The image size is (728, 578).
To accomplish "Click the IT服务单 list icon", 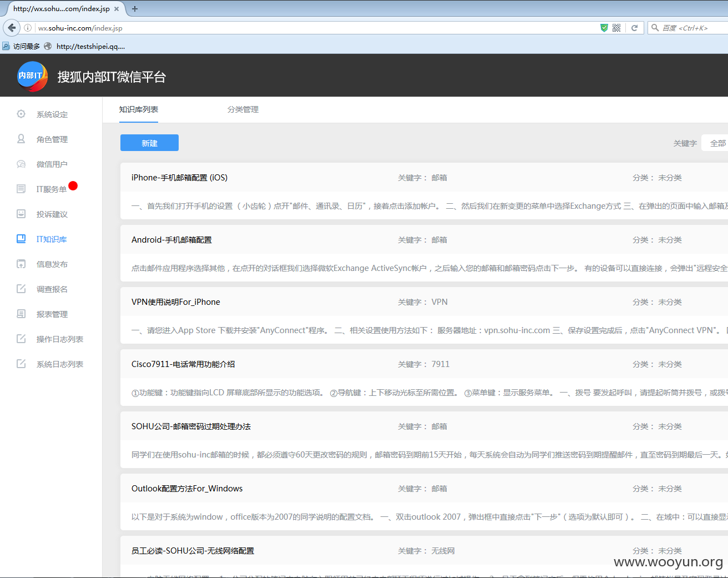I will click(21, 189).
